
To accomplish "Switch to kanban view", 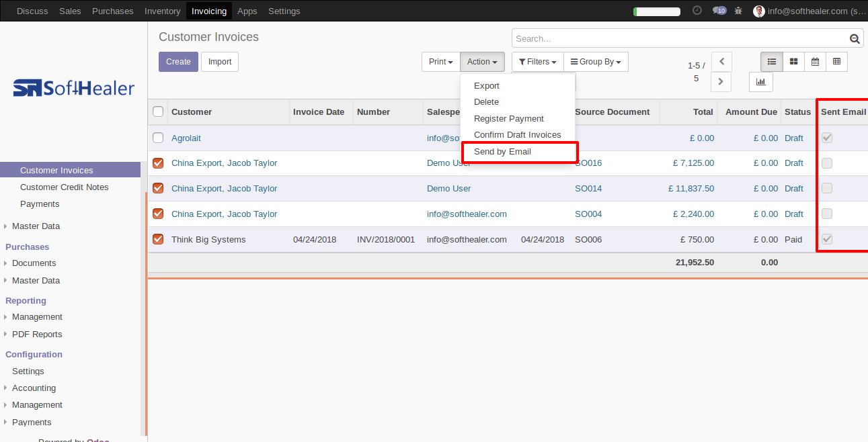I will click(x=793, y=61).
